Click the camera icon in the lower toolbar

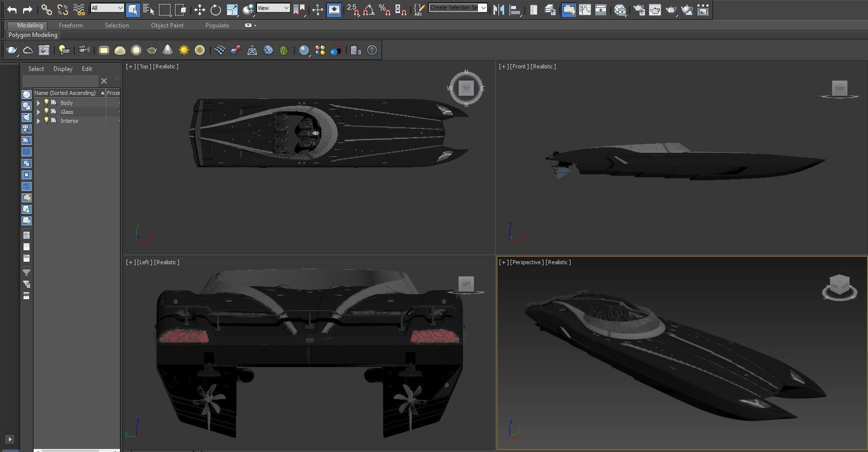(83, 50)
